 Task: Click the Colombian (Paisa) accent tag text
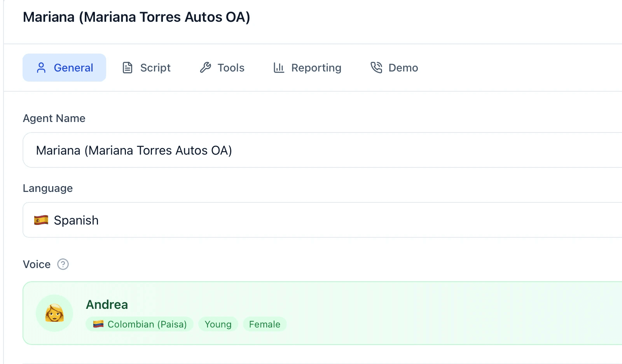point(147,324)
